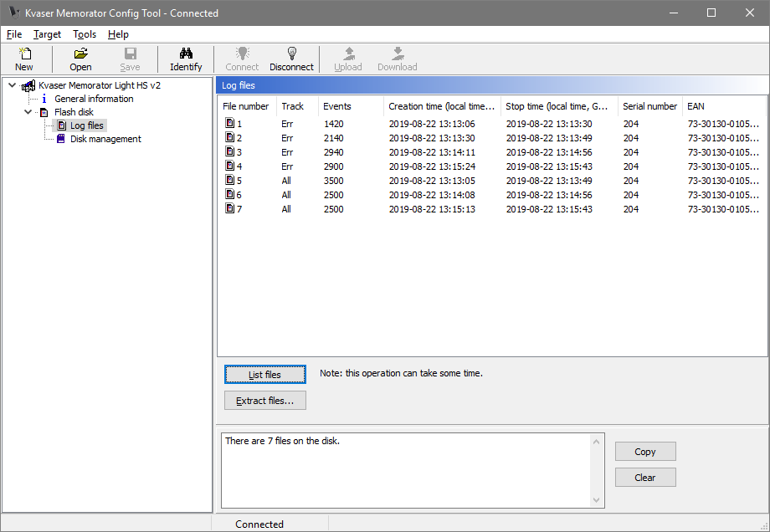Image resolution: width=770 pixels, height=532 pixels.
Task: Collapse the Flash disk tree node
Action: [x=28, y=112]
